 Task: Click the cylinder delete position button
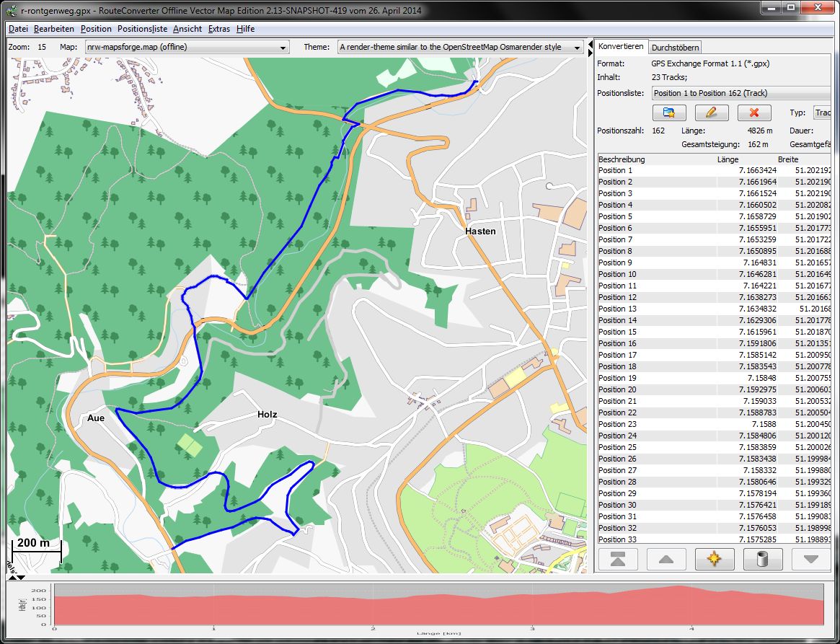(x=762, y=559)
